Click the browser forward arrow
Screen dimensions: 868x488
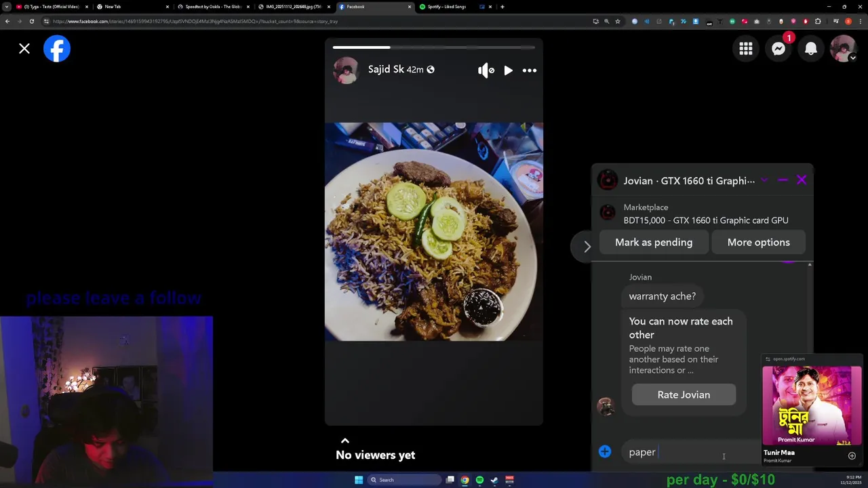click(20, 21)
